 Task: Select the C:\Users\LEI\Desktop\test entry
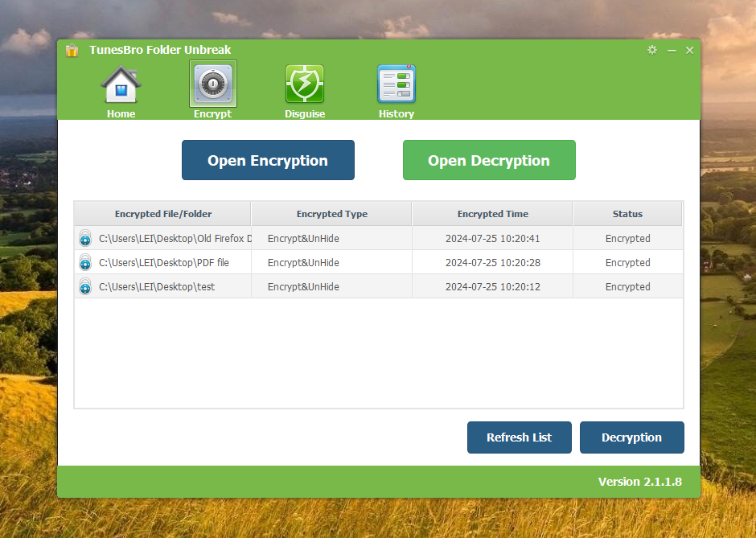[x=157, y=287]
